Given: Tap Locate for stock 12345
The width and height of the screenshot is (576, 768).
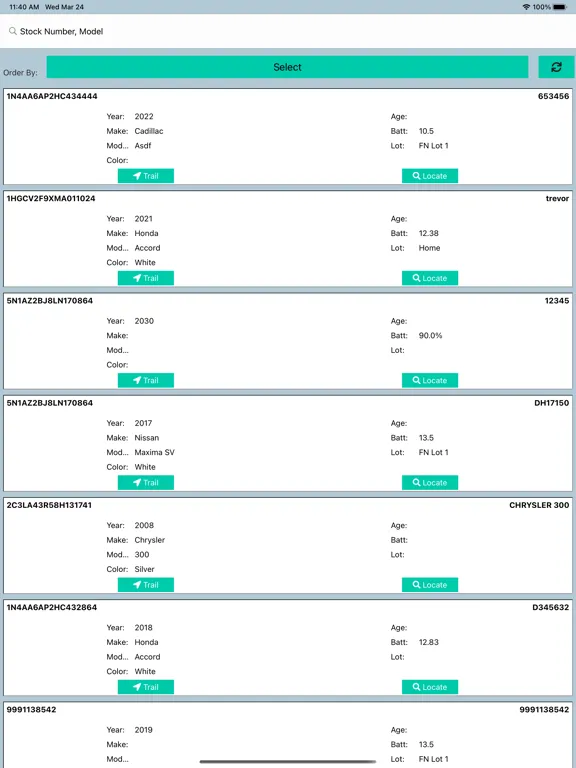Looking at the screenshot, I should coord(430,380).
